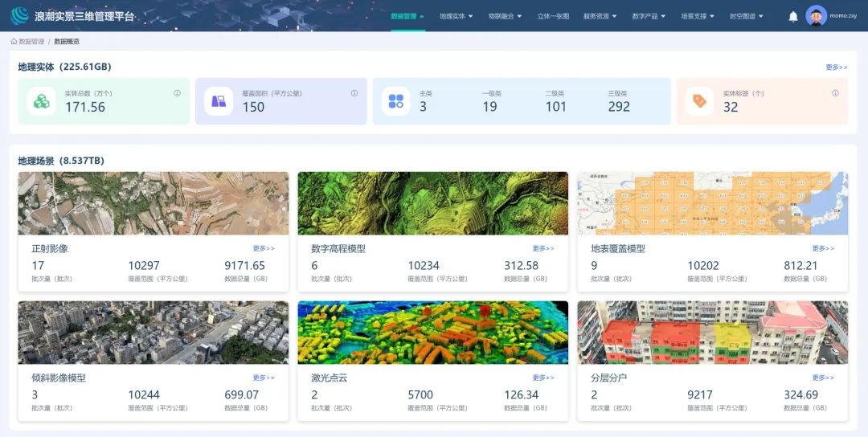
Task: Click the 数字高程模型 card title
Action: [338, 249]
